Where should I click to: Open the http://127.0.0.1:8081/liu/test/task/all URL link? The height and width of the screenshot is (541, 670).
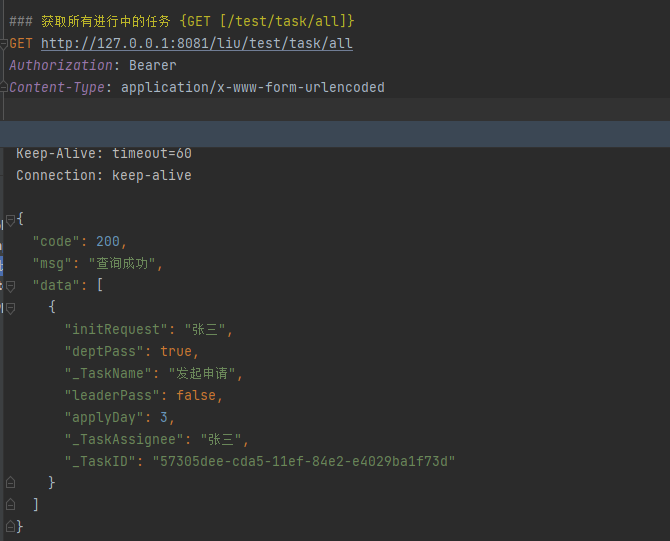196,44
